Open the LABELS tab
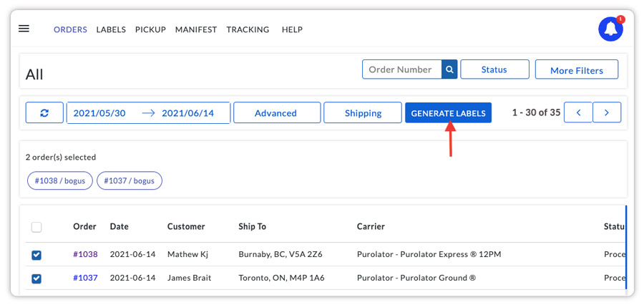This screenshot has width=644, height=305. 111,29
